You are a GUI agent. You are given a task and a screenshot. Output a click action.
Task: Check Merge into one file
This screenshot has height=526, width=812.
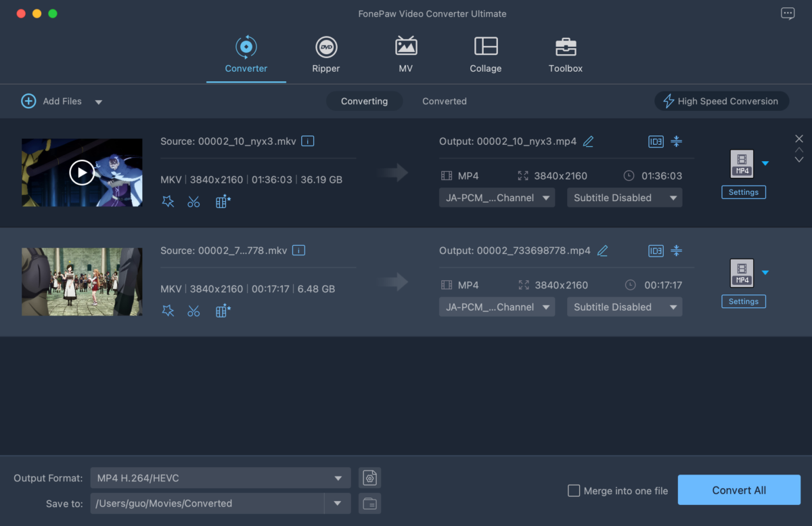click(574, 491)
